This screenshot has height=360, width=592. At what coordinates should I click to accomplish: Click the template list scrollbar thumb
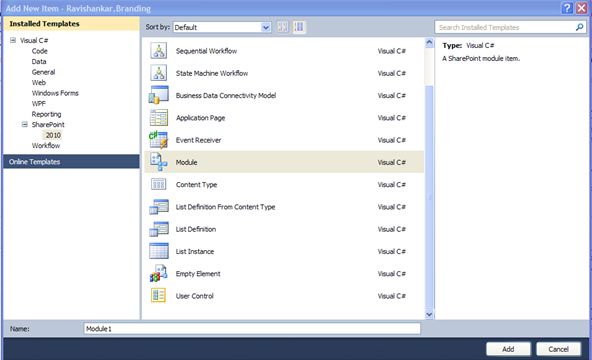pyautogui.click(x=429, y=196)
